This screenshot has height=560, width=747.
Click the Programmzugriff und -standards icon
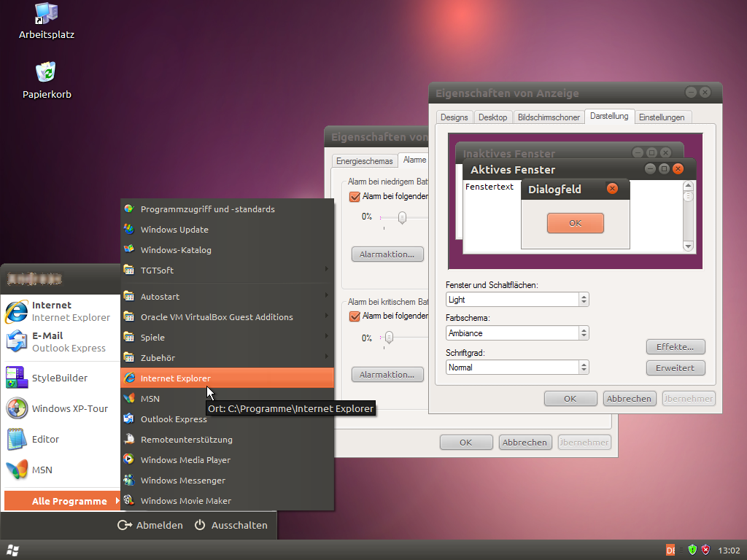(129, 209)
